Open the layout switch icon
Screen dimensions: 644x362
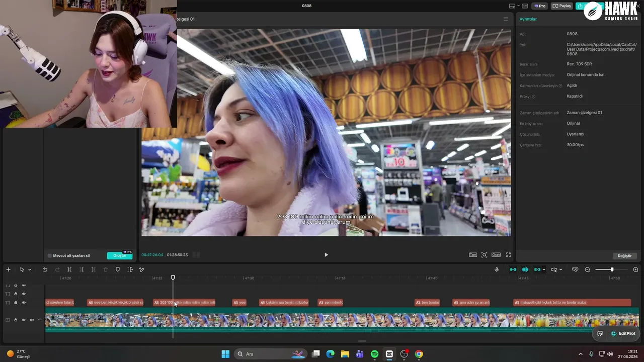[x=512, y=6]
